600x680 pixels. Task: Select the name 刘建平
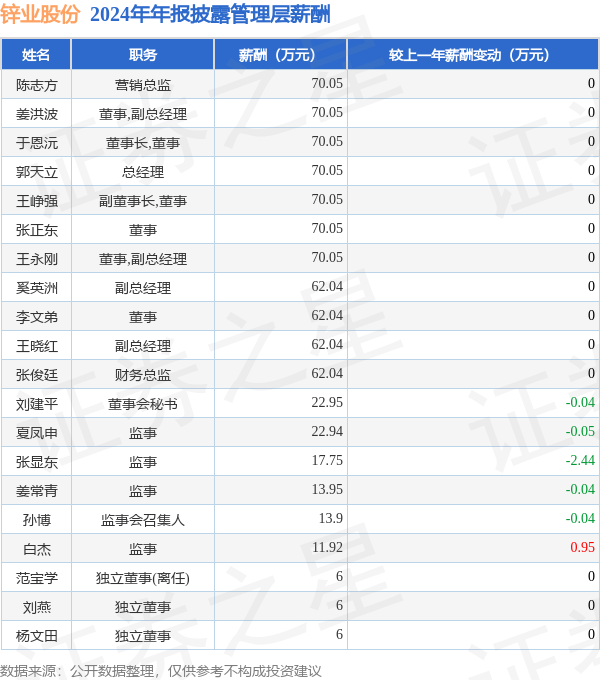coord(37,404)
